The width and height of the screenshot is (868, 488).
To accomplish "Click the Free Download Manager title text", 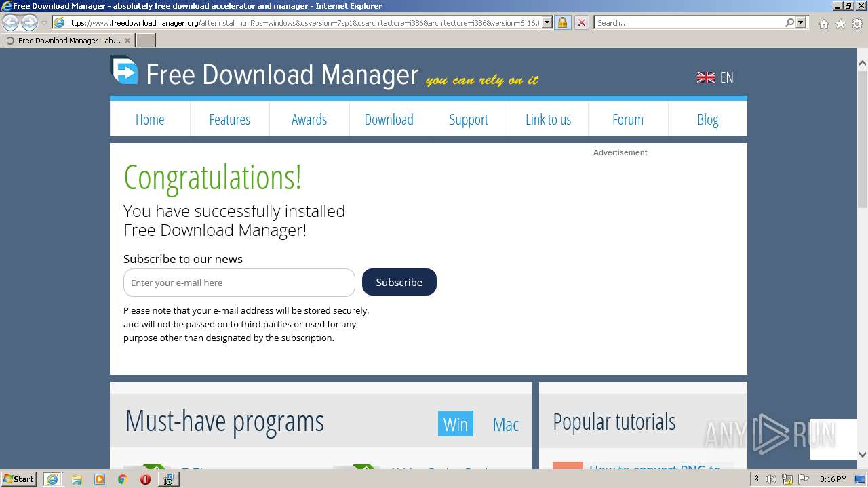I will (282, 75).
